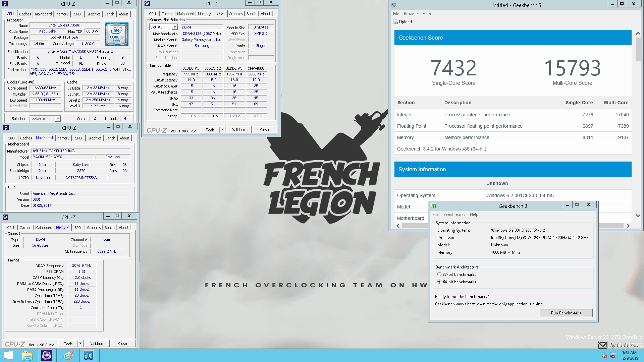Click the title icon of the CPU-Z Memory window
Image resolution: width=644 pixels, height=362 pixels.
[x=5, y=217]
